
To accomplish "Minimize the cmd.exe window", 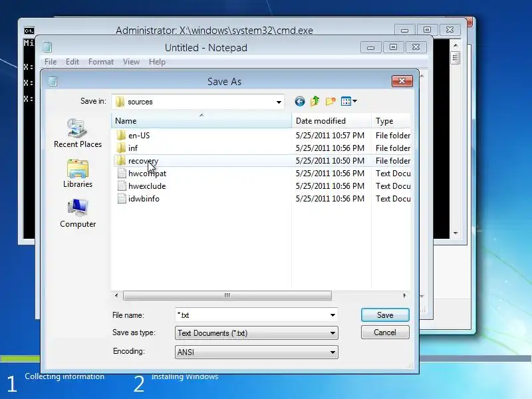I will (x=404, y=30).
